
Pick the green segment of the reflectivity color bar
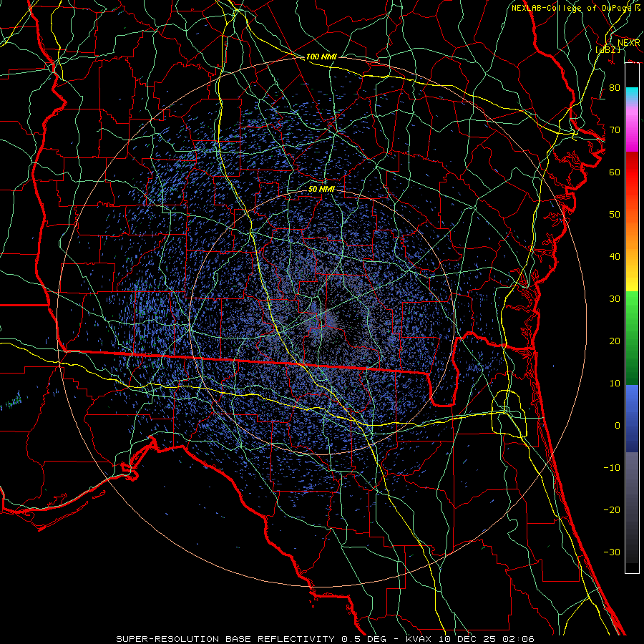pos(632,338)
